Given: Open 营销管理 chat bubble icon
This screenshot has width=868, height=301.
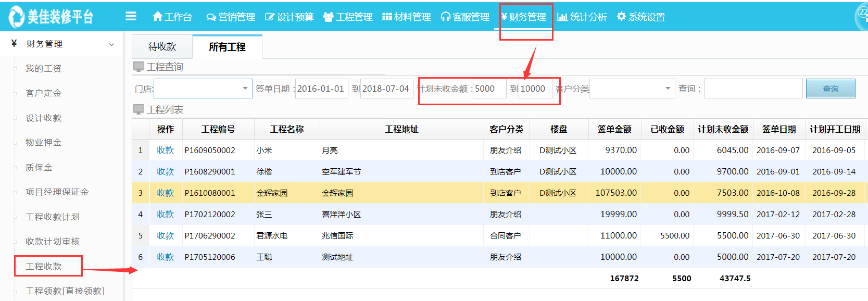Looking at the screenshot, I should pyautogui.click(x=211, y=17).
